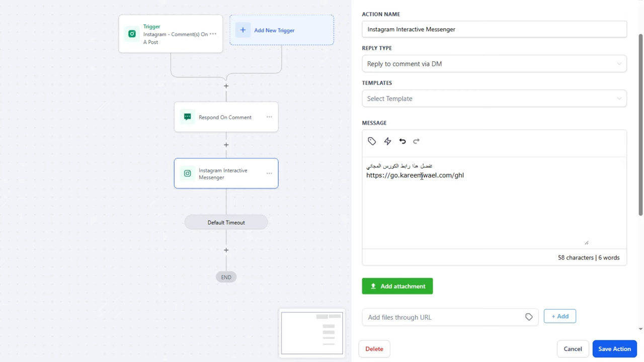
Task: Click the Respond On Comment chat icon
Action: 187,117
